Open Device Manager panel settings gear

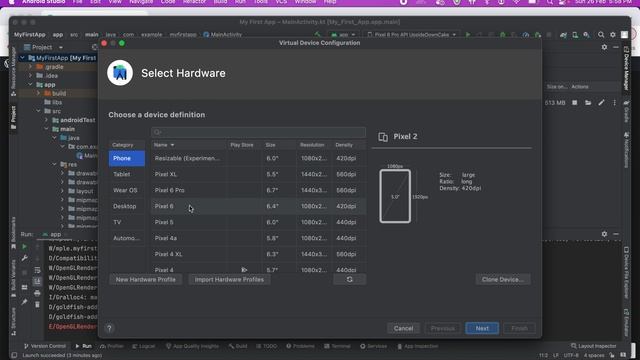click(x=604, y=47)
